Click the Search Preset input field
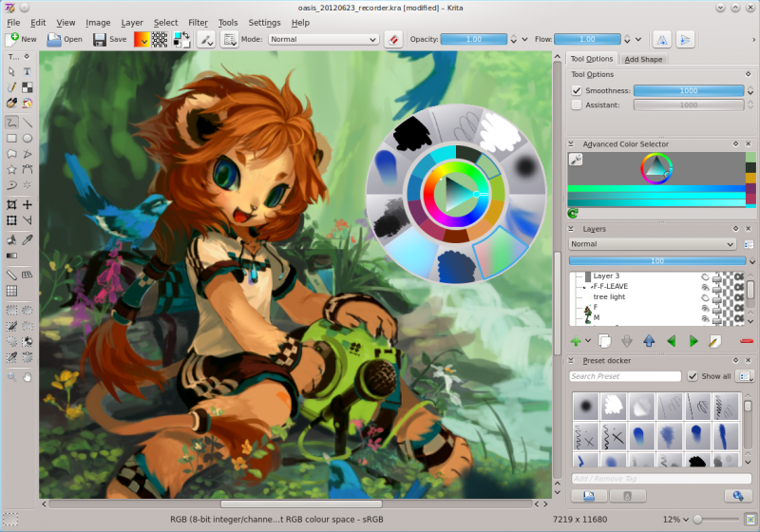Screen dimensions: 760x532 [x=625, y=376]
